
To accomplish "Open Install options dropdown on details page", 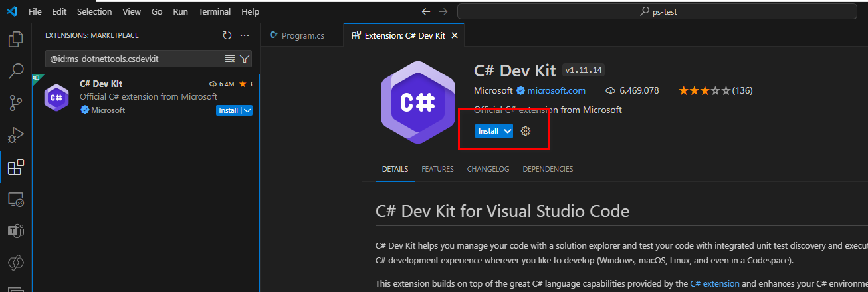I will [x=508, y=131].
